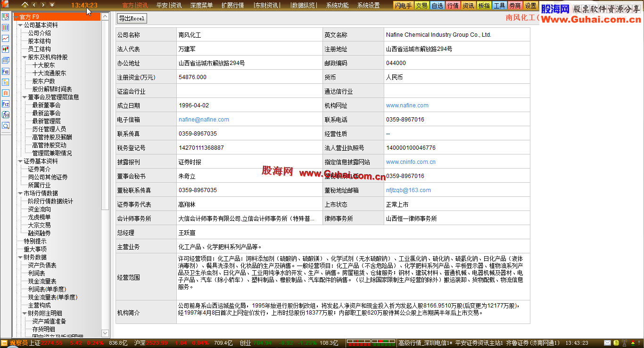Click the double-down chevron icon in top bar

tap(52, 5)
